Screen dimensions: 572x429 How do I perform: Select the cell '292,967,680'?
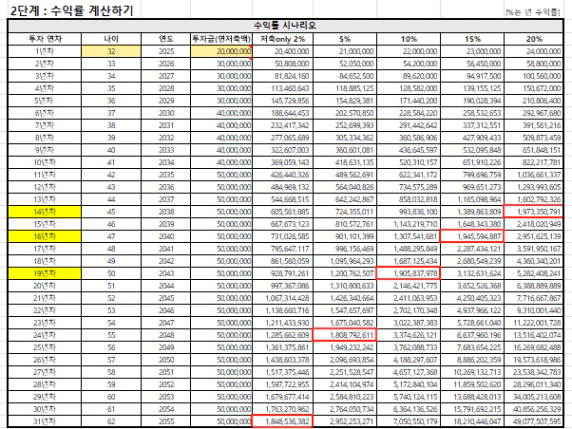(x=534, y=113)
